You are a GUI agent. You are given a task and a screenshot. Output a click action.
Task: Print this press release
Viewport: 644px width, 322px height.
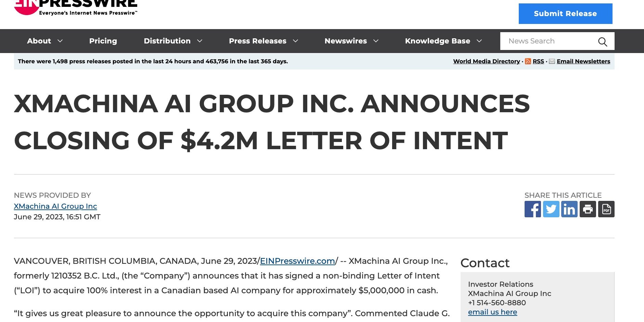588,209
